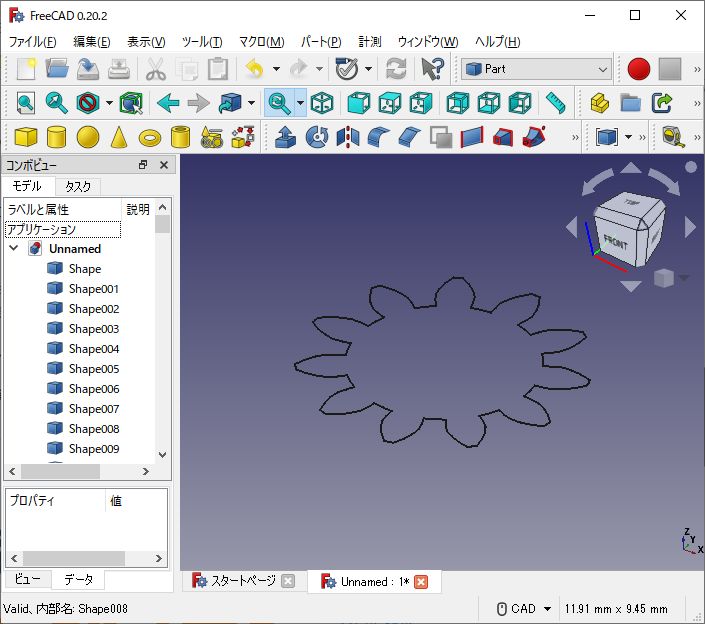Undo last action with yellow arrow
Viewport: 705px width, 624px height.
(x=254, y=69)
